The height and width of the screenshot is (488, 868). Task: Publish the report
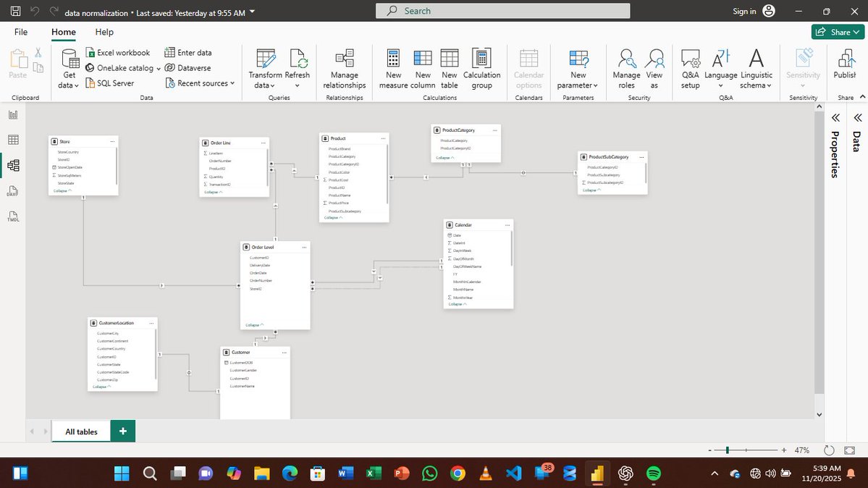(x=844, y=69)
